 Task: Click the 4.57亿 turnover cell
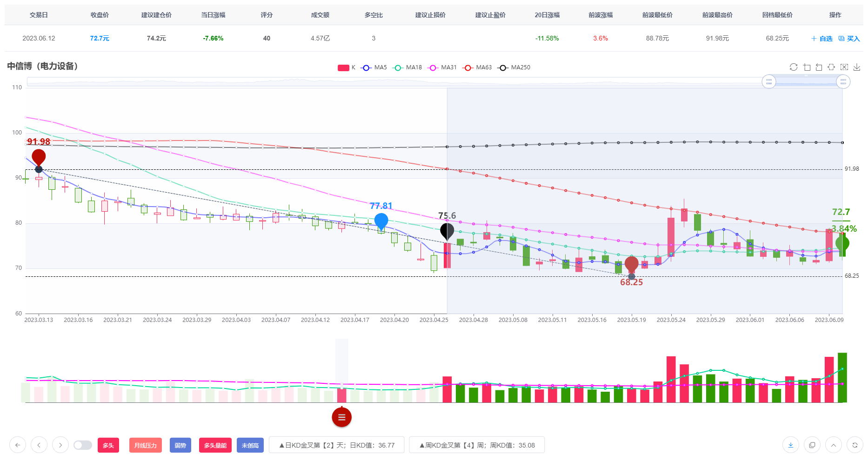tap(320, 38)
